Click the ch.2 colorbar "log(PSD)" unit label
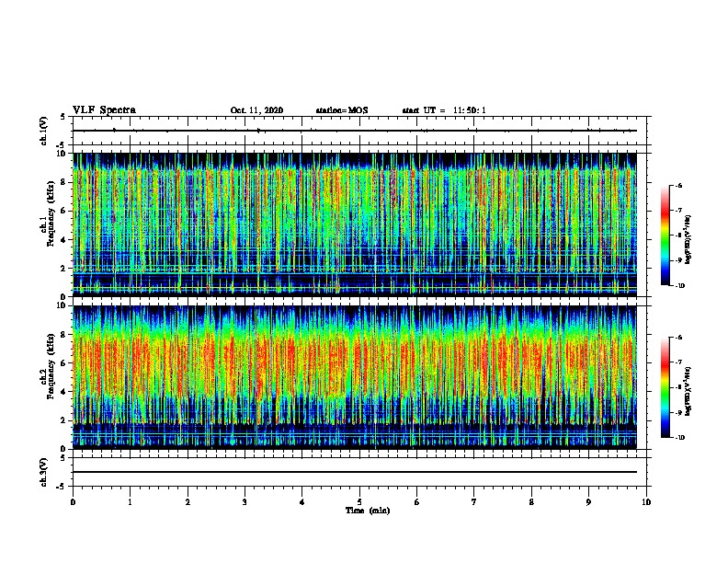728x563 pixels. pyautogui.click(x=688, y=391)
